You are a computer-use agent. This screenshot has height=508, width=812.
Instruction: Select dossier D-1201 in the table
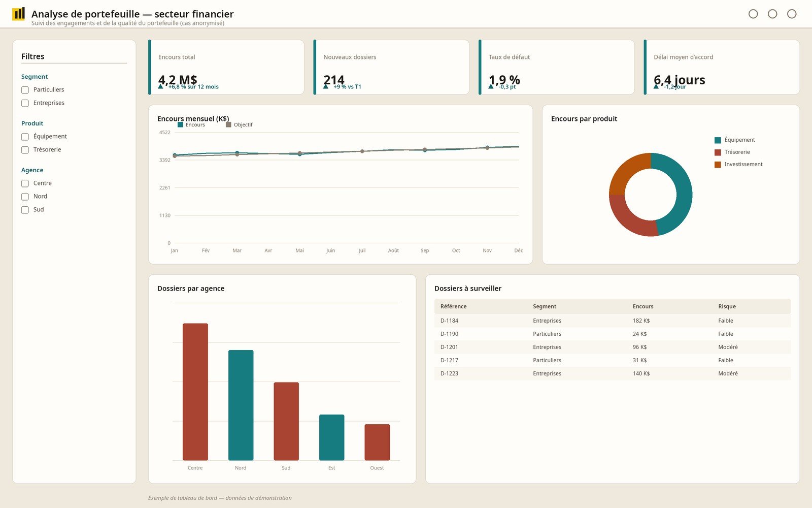[x=613, y=347]
